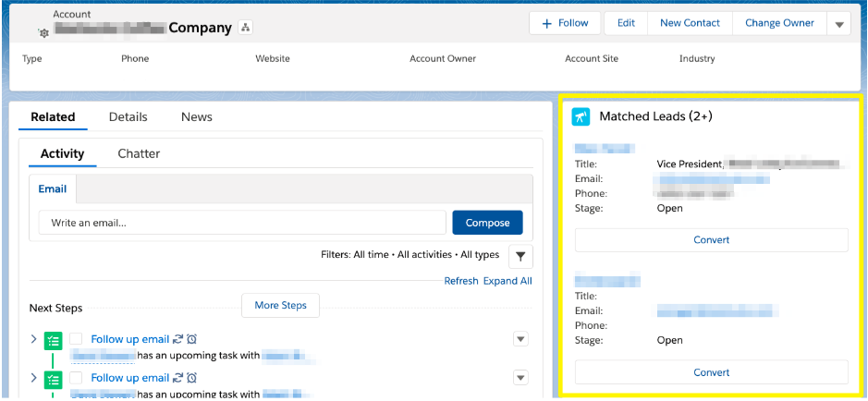Click the second matched lead's email address
868x401 pixels.
coord(717,310)
